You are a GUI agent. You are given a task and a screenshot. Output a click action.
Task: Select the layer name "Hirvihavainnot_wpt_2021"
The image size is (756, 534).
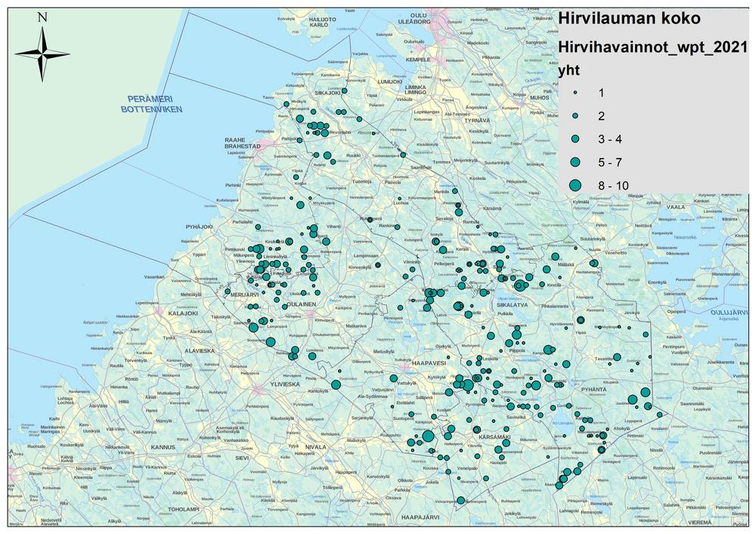(x=652, y=47)
